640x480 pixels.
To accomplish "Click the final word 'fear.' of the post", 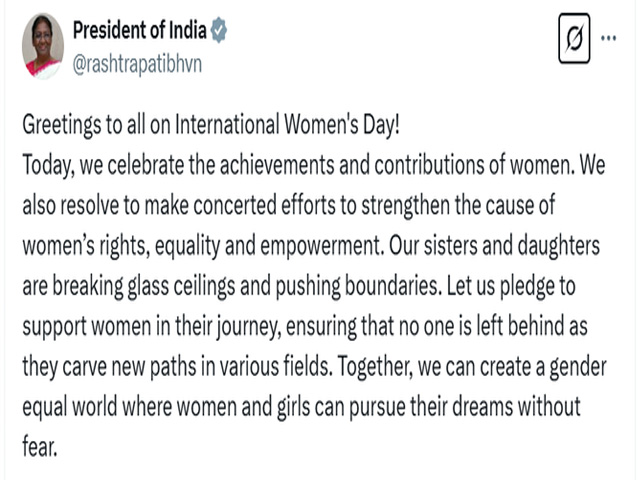I will (x=40, y=447).
